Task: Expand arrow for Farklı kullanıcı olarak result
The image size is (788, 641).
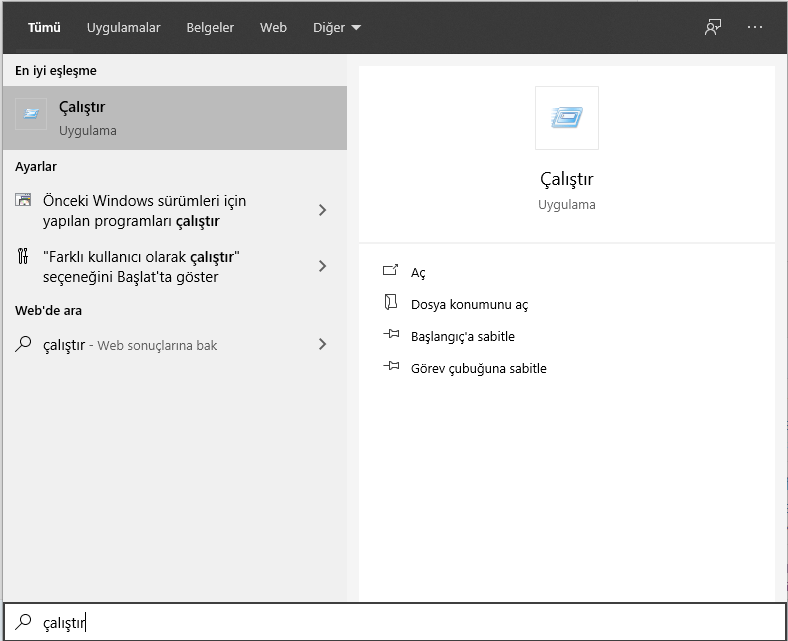Action: coord(323,266)
